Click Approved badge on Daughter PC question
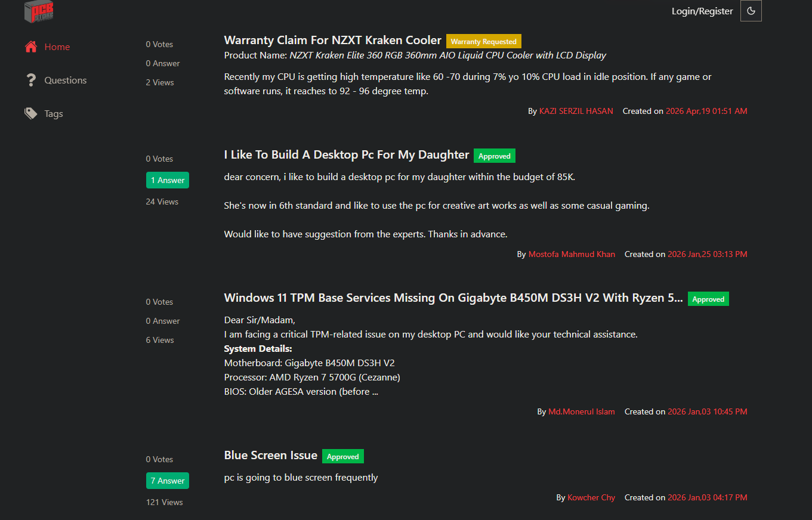This screenshot has width=812, height=520. point(495,156)
